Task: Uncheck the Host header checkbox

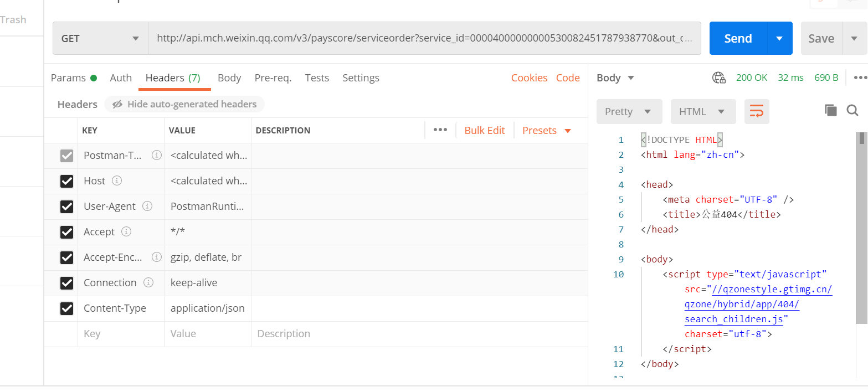Action: click(67, 182)
